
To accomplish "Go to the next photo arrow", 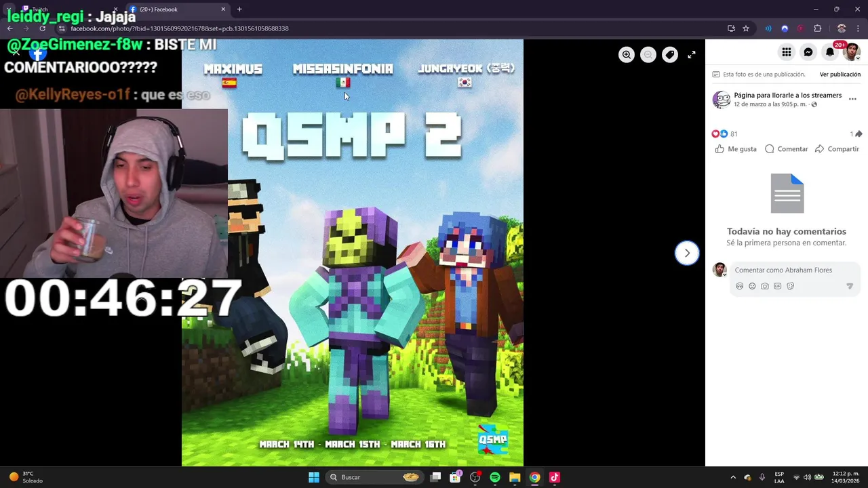I will click(x=687, y=253).
